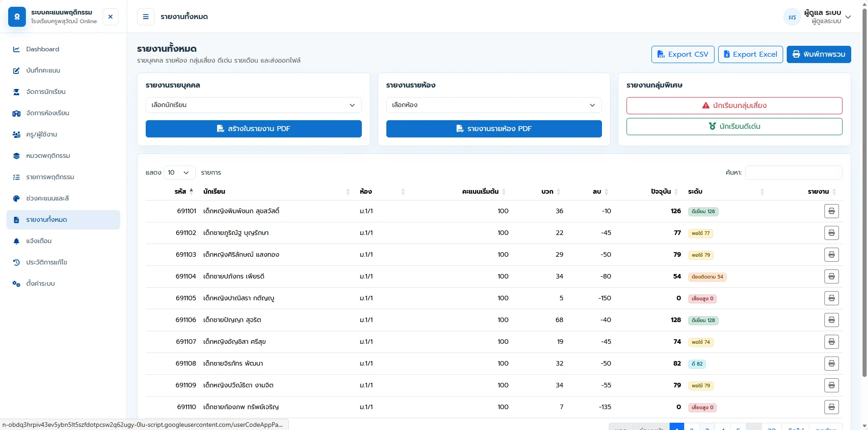This screenshot has height=430, width=868.
Task: Click -150 score in 691105 row
Action: [x=605, y=298]
